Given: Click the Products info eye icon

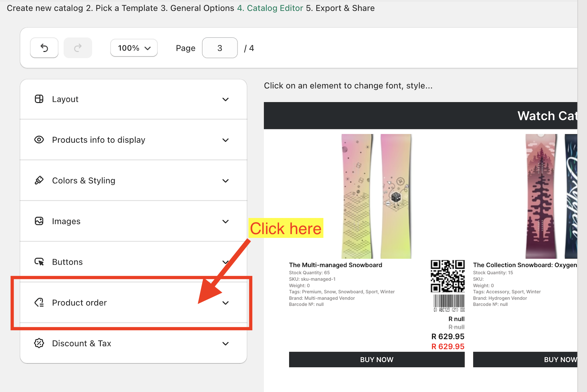Looking at the screenshot, I should click(39, 140).
